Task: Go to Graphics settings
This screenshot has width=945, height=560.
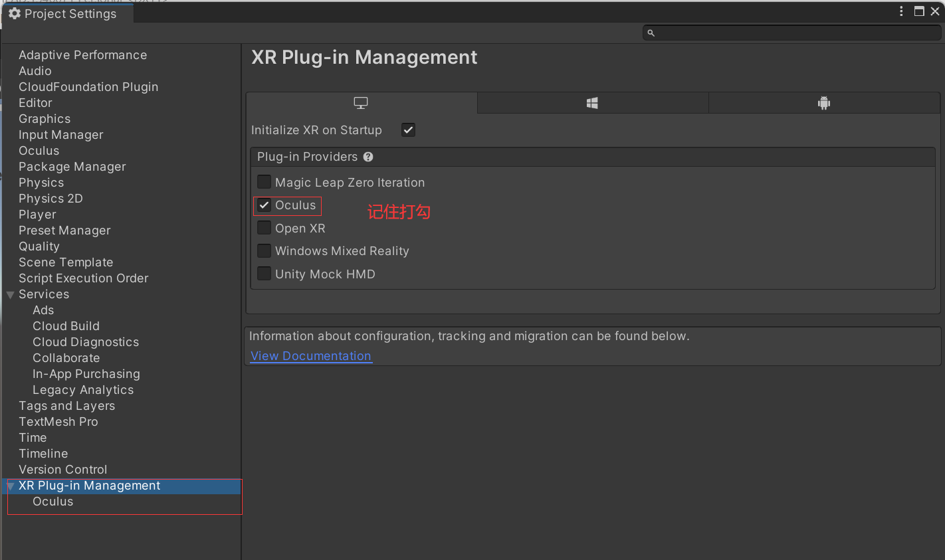Action: pos(45,119)
